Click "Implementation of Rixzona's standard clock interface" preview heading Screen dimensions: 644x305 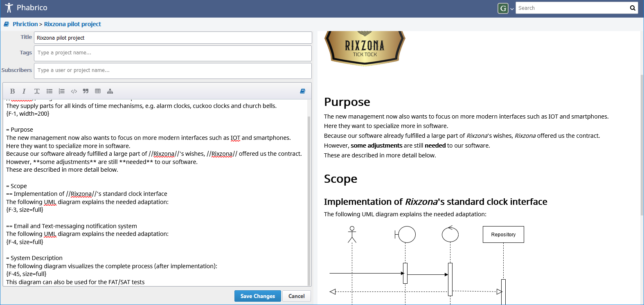tap(436, 202)
